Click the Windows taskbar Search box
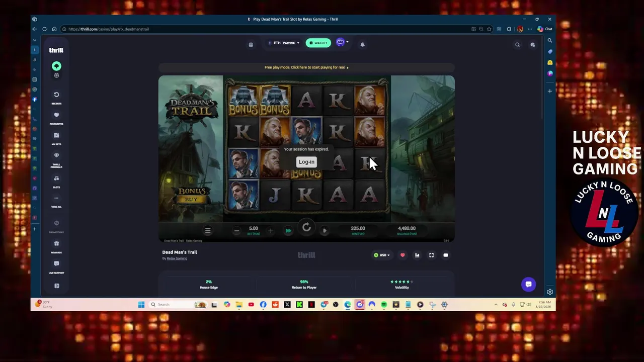The image size is (644, 362). click(x=179, y=305)
